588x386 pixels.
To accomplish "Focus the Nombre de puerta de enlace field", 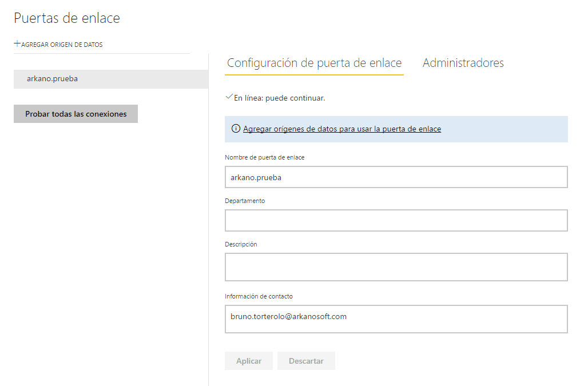I will tap(396, 177).
